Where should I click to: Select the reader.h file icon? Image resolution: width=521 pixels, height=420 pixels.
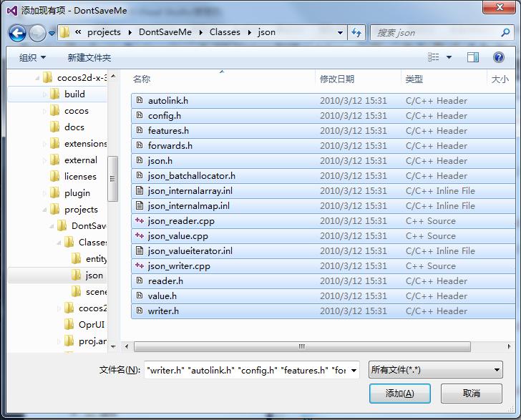pos(140,280)
